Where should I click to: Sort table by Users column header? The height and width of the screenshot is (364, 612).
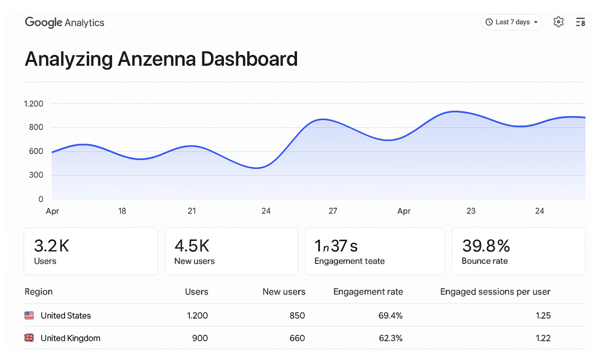tap(196, 292)
